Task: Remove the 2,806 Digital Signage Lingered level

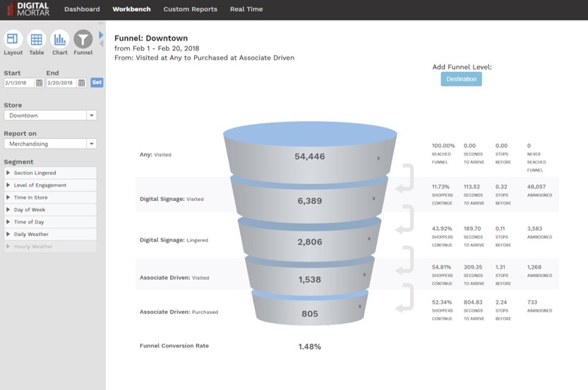Action: [369, 238]
